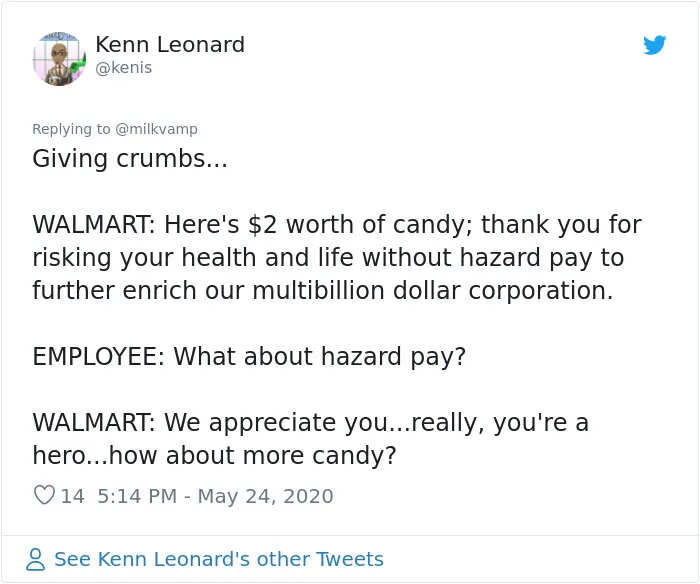Click the EMPLOYEE 'What about hazard pay?' line
The image size is (700, 584).
point(249,357)
